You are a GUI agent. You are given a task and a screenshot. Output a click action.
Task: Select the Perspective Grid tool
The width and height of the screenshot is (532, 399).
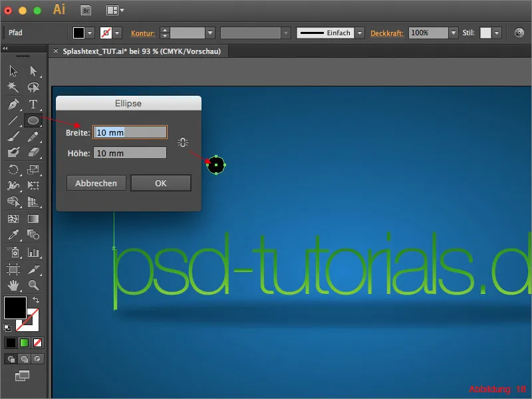click(x=33, y=201)
